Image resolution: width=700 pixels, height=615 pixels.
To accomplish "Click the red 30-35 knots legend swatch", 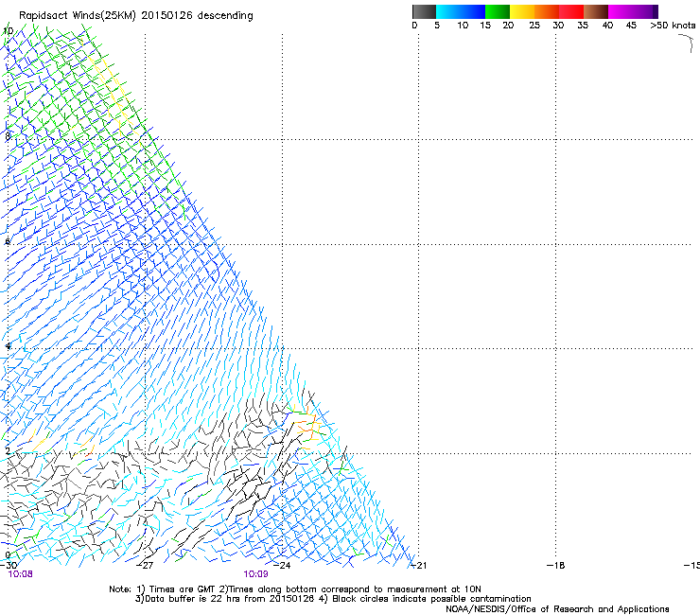I will 571,11.
